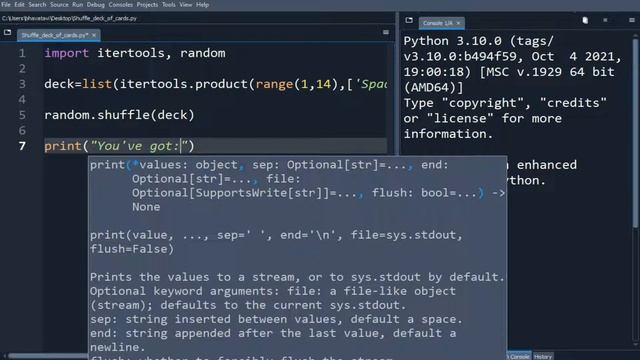Open the console pane options menu
Screen dimensions: 640x360
(x=632, y=20)
